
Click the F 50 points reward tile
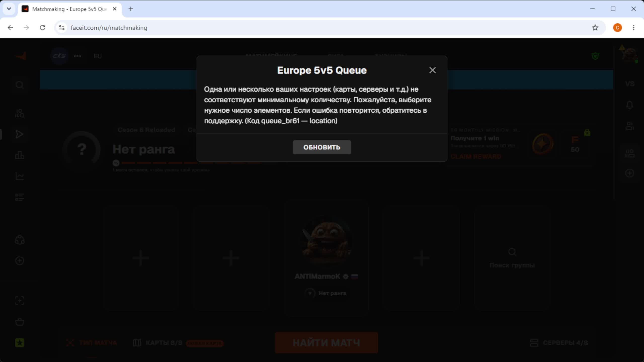[575, 144]
